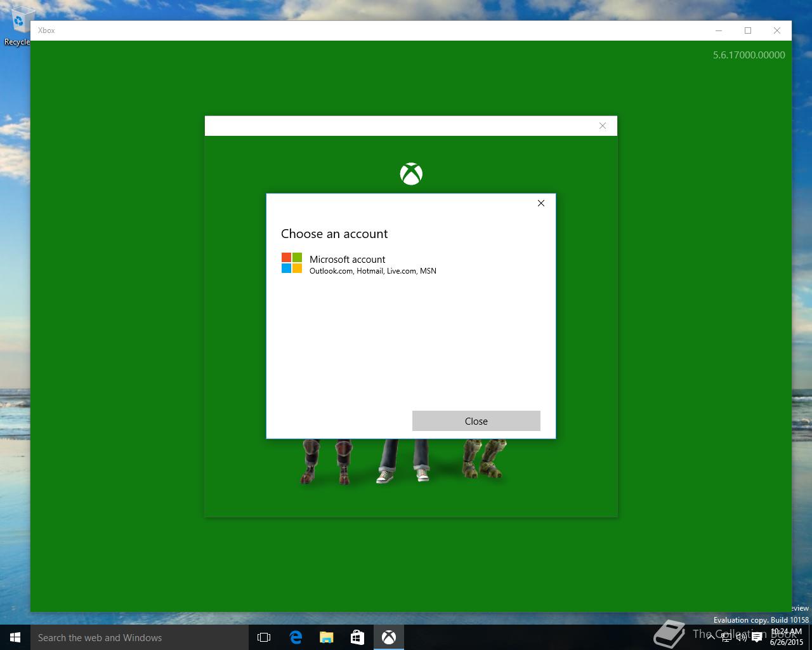
Task: Click the 'Choose an account' heading
Action: pyautogui.click(x=334, y=234)
